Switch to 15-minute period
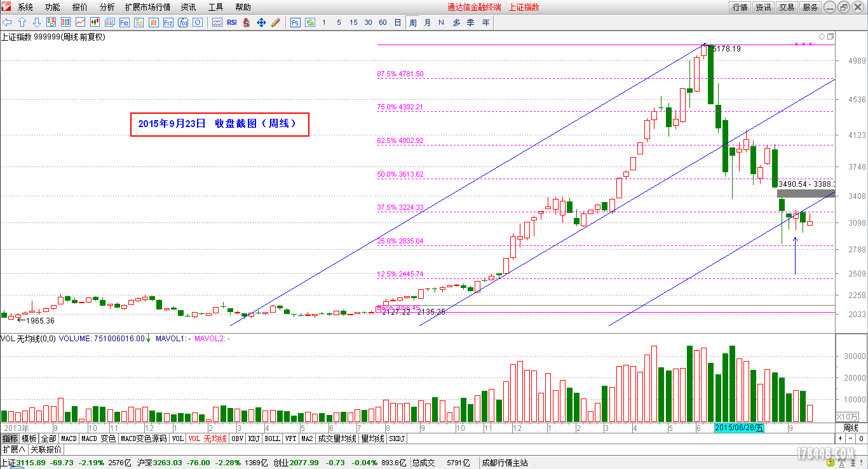 click(353, 22)
